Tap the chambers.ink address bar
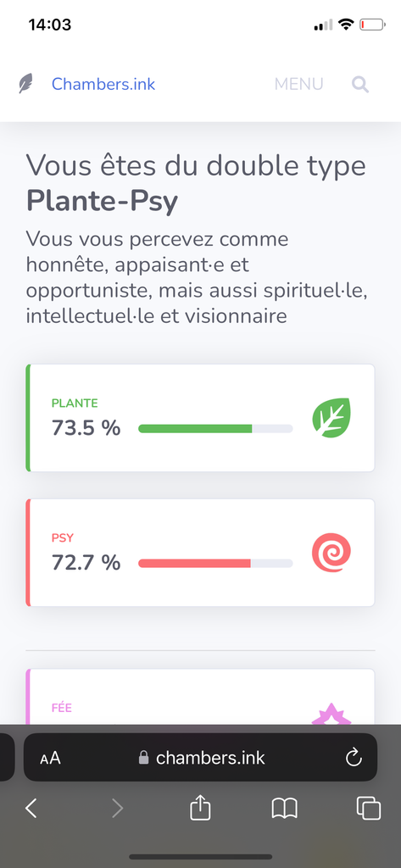The height and width of the screenshot is (868, 401). point(200,757)
